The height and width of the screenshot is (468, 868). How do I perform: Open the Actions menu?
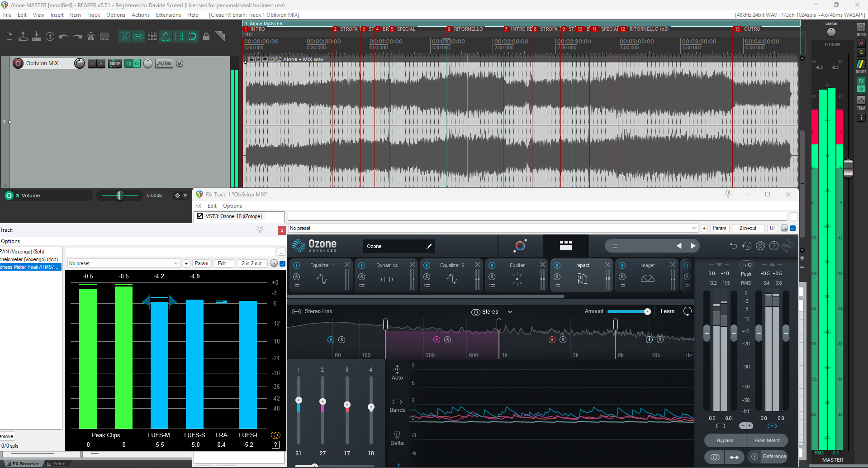tap(140, 15)
